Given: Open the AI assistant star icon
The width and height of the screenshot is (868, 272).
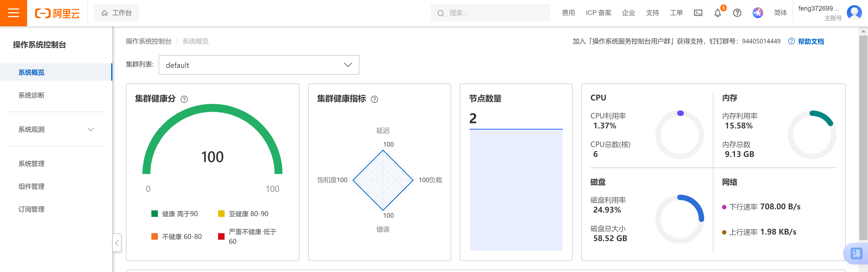Looking at the screenshot, I should pos(758,13).
